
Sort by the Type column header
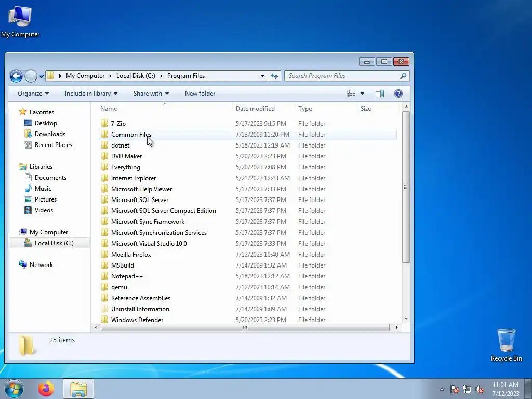click(x=325, y=109)
